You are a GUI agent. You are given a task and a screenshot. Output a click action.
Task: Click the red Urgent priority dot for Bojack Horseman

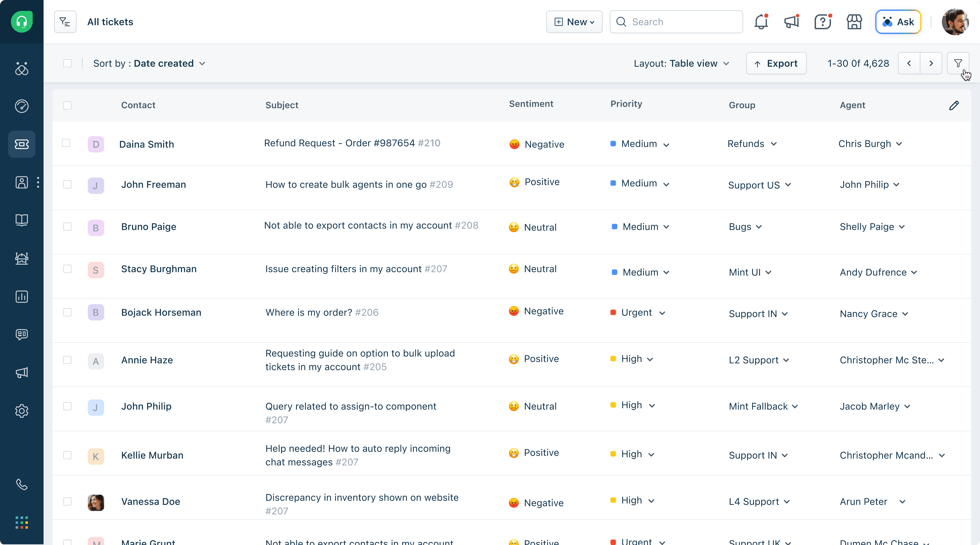tap(613, 312)
